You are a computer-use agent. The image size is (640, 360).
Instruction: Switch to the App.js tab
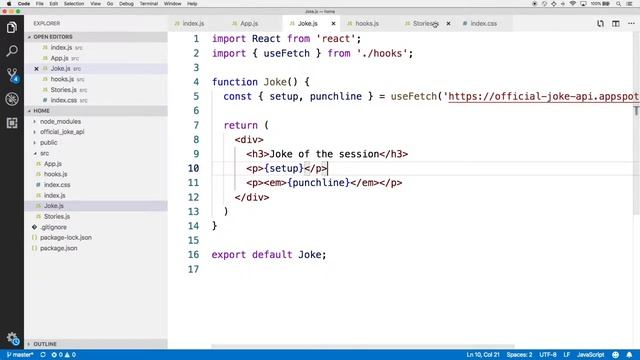[249, 24]
